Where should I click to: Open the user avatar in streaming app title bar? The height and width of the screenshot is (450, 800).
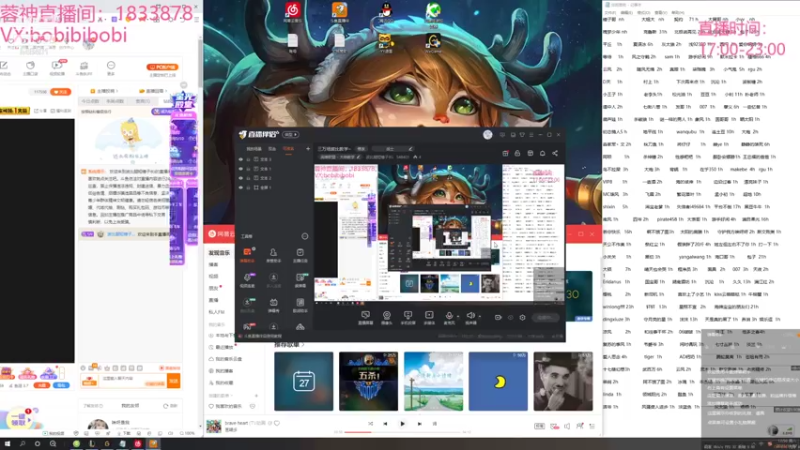(x=488, y=135)
